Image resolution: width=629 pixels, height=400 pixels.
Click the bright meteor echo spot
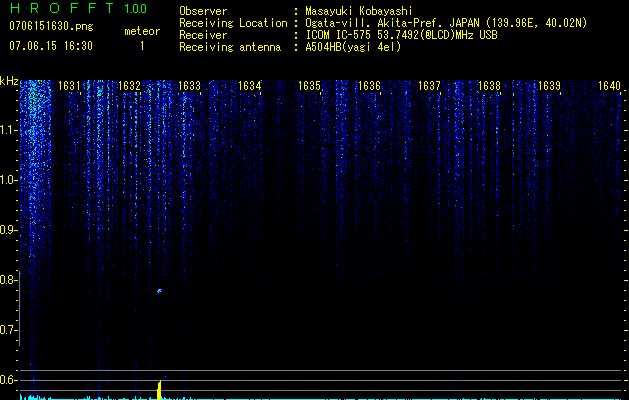[x=159, y=290]
